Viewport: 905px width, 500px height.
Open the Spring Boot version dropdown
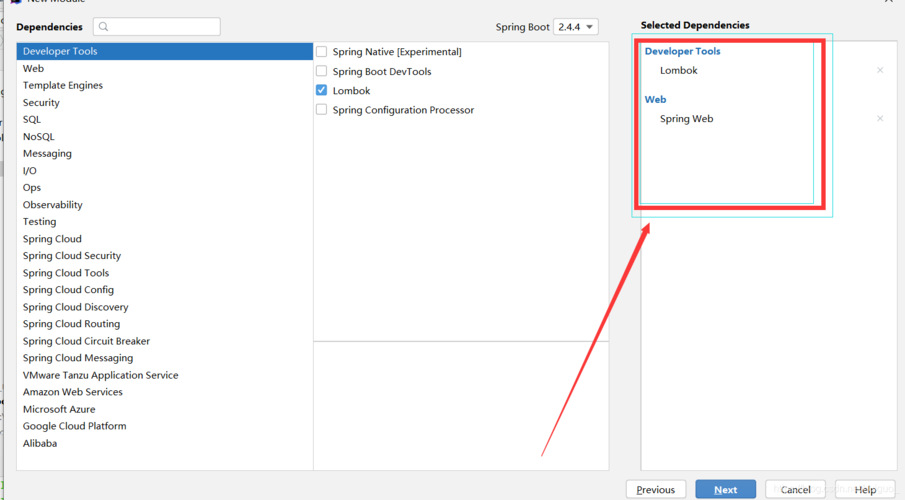pos(576,27)
